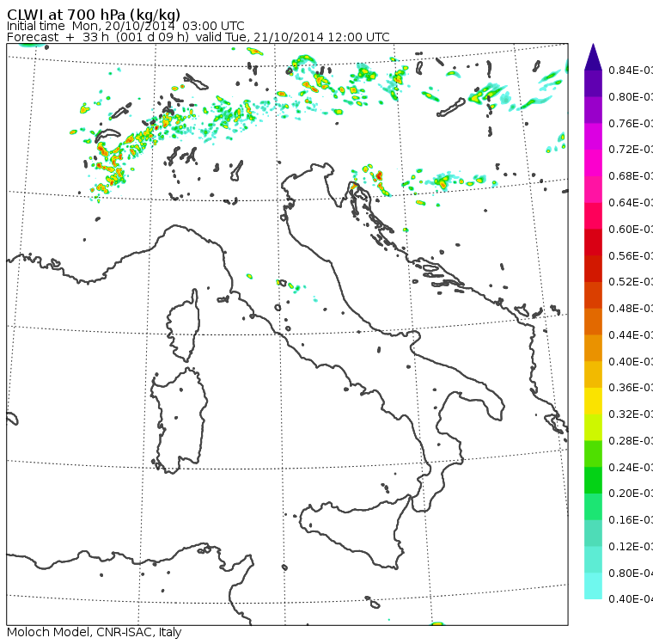The width and height of the screenshot is (653, 644).
Task: Click the 0.48E colorbar label
Action: [x=631, y=309]
